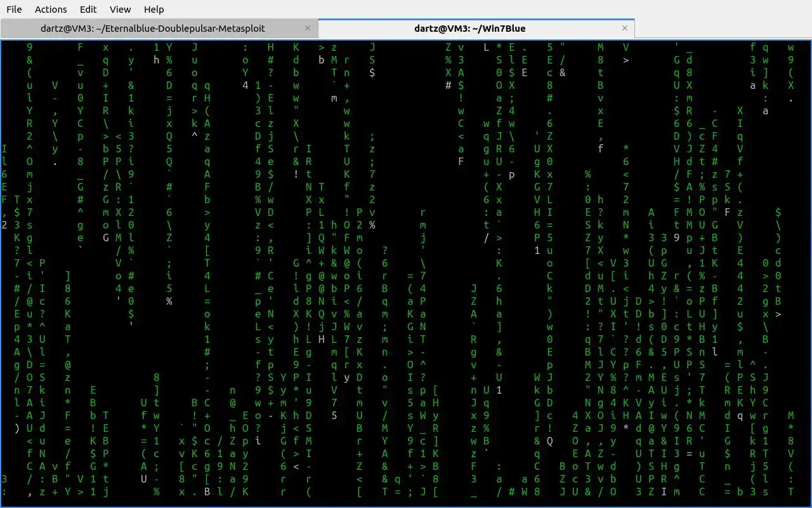812x508 pixels.
Task: Open the File menu
Action: coord(14,10)
